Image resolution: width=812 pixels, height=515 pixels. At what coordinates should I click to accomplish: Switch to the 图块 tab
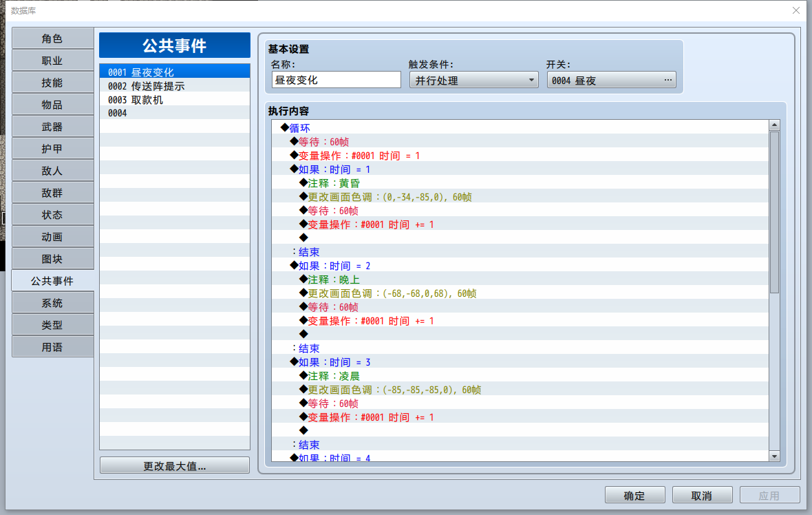click(x=52, y=259)
